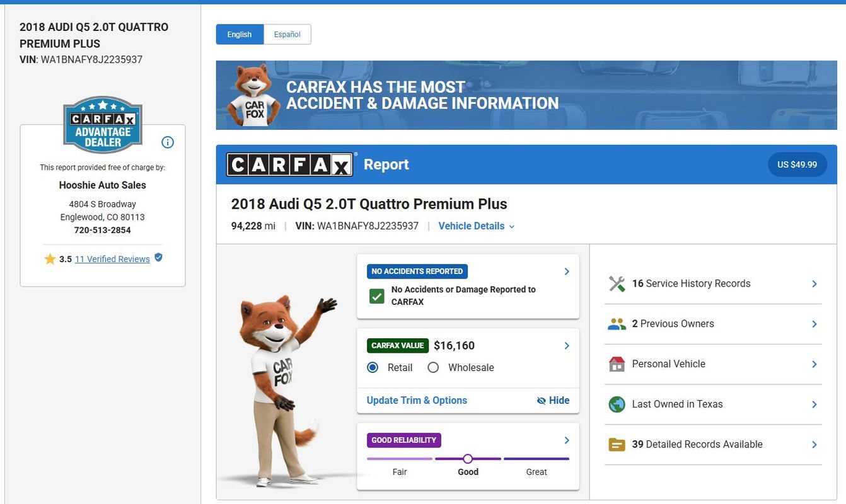
Task: Expand Last Owned in Texas chevron
Action: [814, 404]
